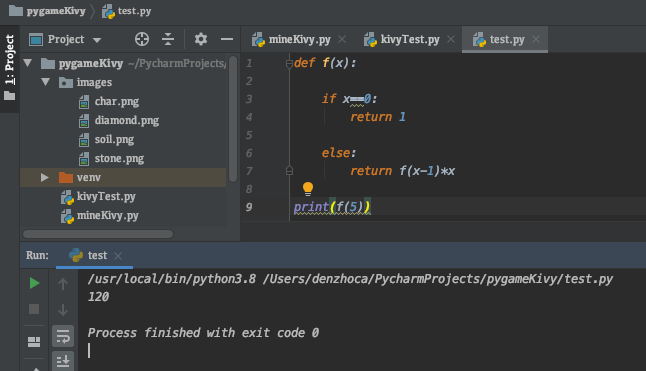
Task: Click pygameKivy breadcrumb in navigation bar
Action: tap(47, 11)
